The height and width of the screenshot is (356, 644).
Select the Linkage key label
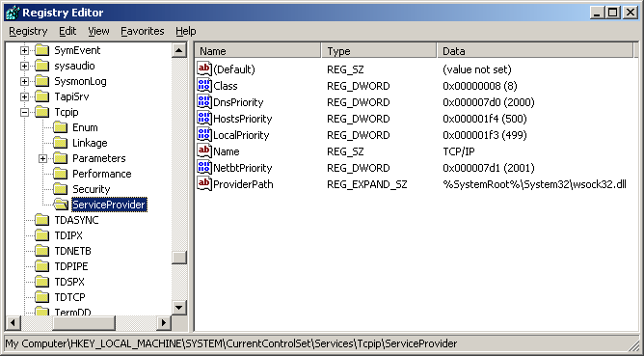click(x=90, y=143)
